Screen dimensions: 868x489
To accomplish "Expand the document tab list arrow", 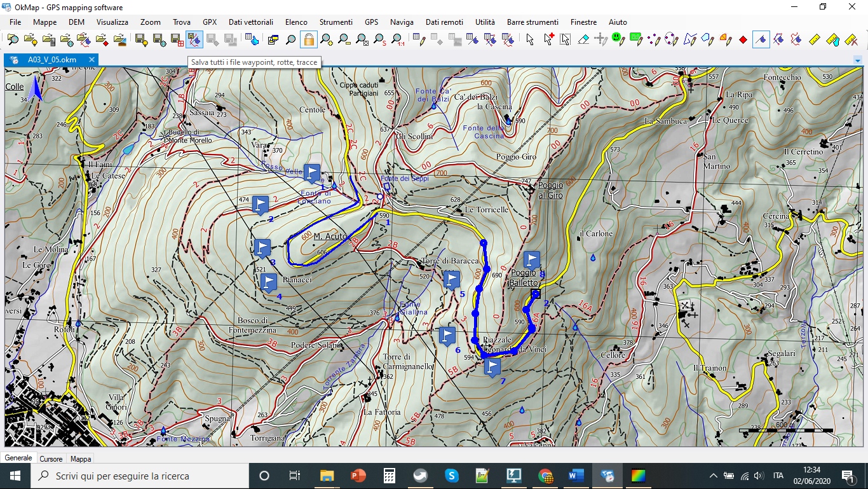I will [858, 61].
